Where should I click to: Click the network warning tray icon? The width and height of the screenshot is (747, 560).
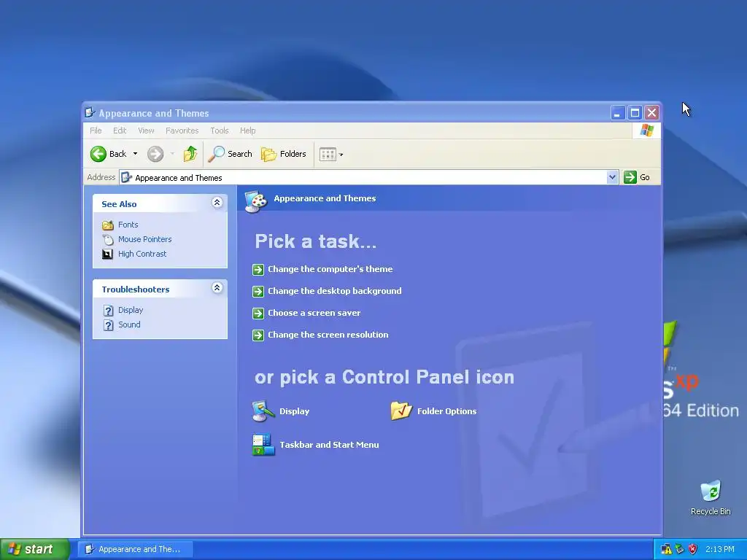pos(666,549)
